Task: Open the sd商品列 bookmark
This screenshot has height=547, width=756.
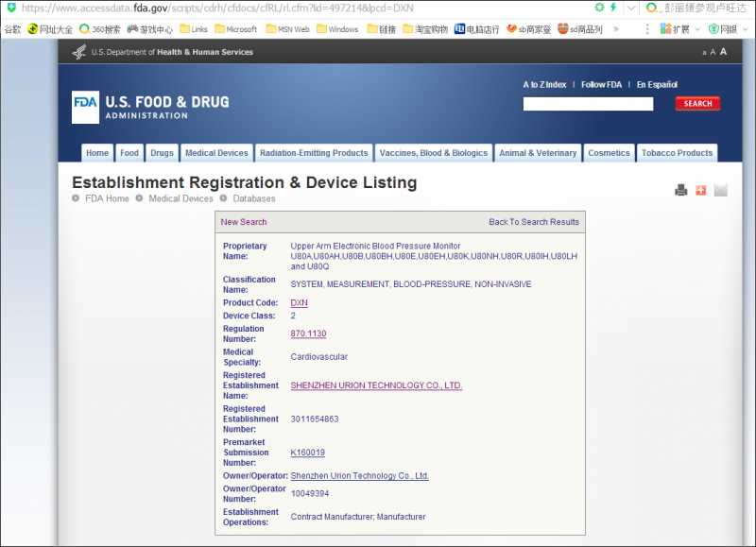Action: tap(580, 29)
